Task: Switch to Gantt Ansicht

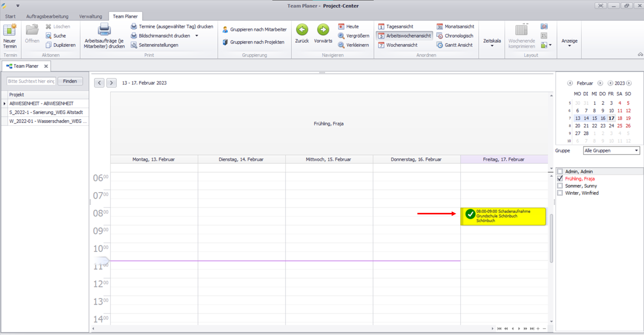Action: (455, 45)
